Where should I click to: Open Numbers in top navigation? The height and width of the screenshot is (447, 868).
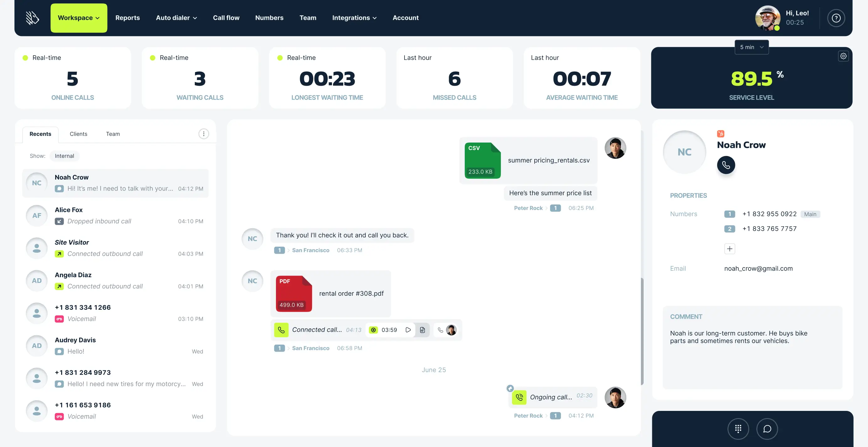click(x=269, y=18)
